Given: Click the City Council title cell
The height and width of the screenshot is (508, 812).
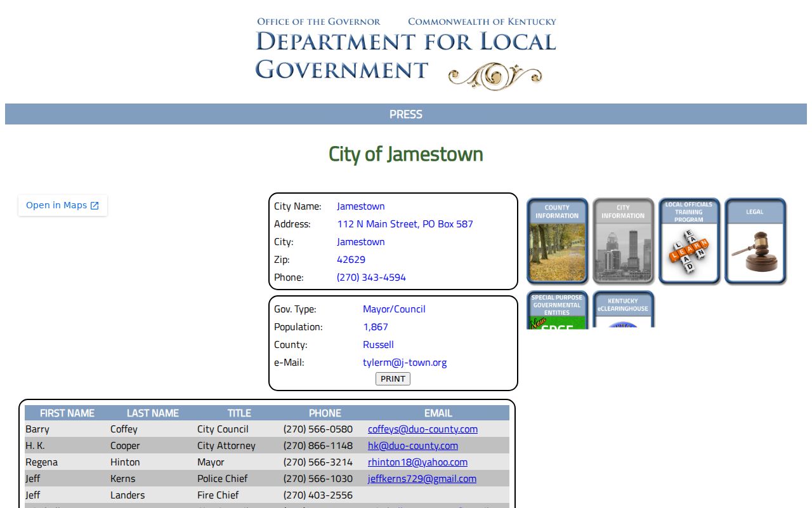Looking at the screenshot, I should pos(223,429).
